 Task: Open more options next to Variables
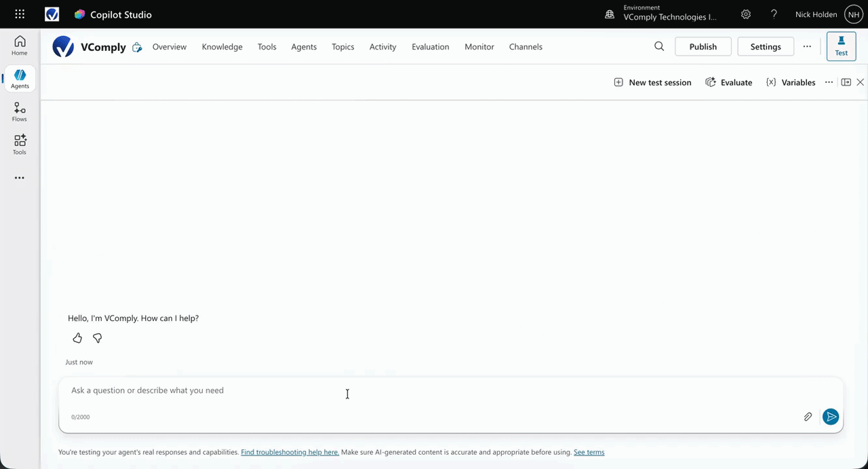click(829, 82)
